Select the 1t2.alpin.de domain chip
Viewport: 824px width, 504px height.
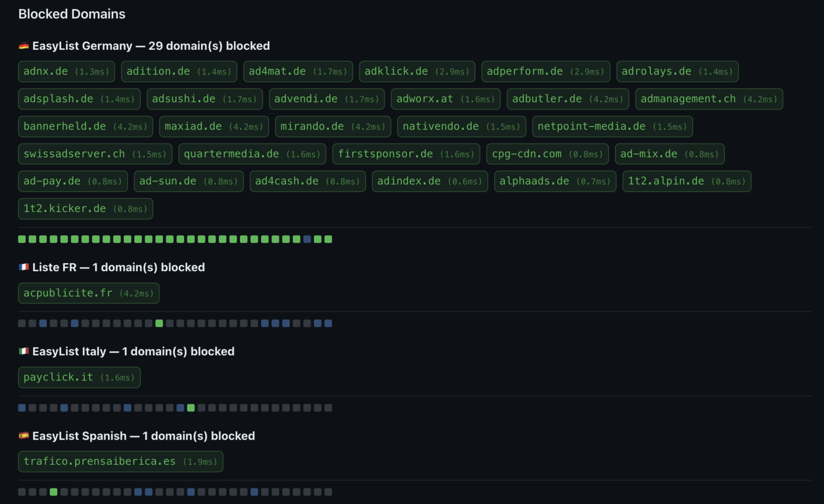click(687, 181)
